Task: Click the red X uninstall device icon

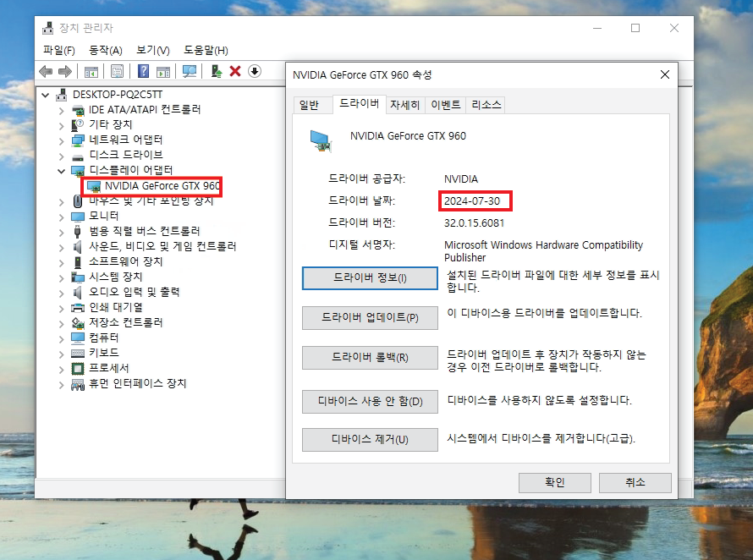Action: click(235, 71)
